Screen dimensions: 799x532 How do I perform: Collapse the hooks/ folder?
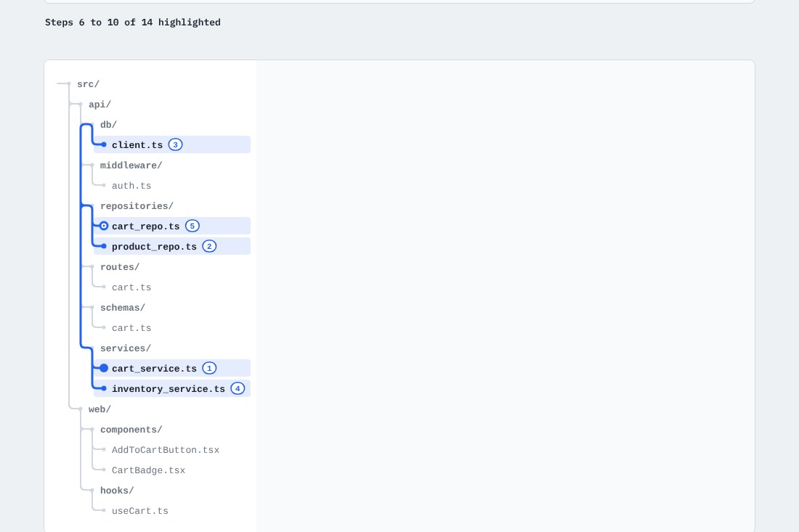(x=117, y=491)
